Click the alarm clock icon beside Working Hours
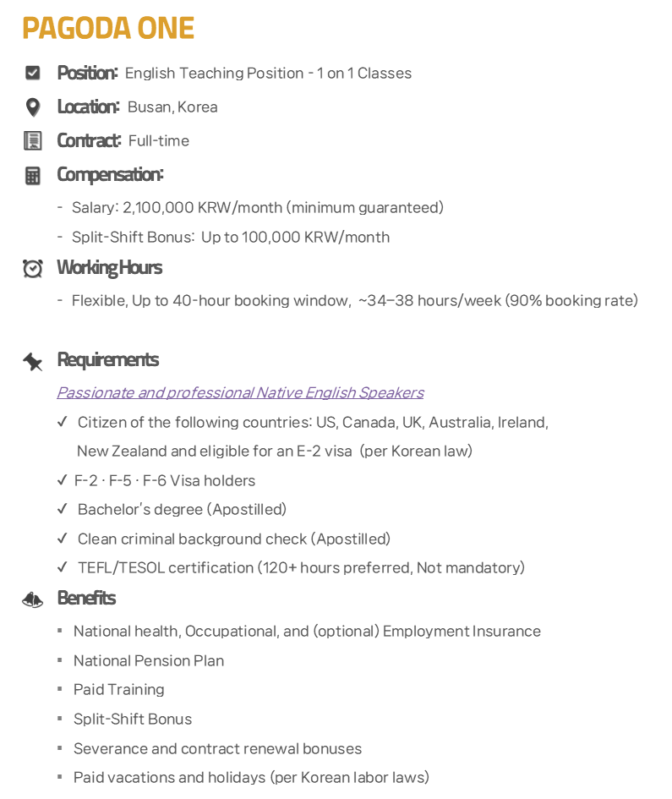Viewport: 672px width, 799px height. (33, 268)
